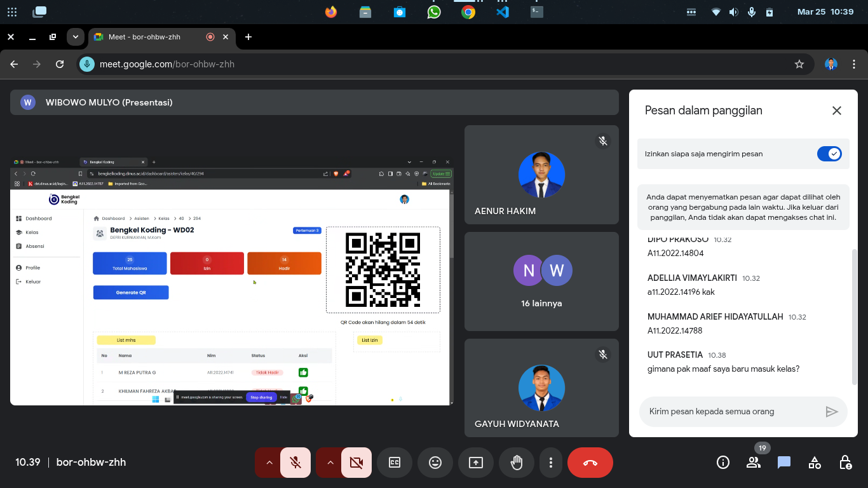Close the Meet browser tab

click(x=225, y=37)
